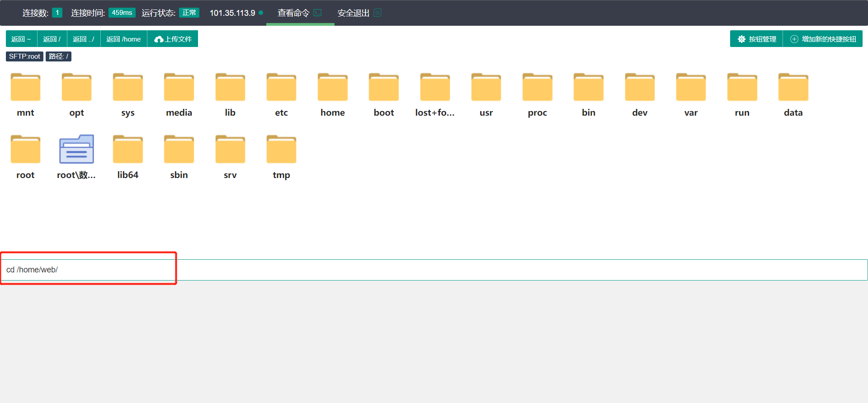Open the proc folder
Image resolution: width=868 pixels, height=403 pixels.
pos(538,87)
